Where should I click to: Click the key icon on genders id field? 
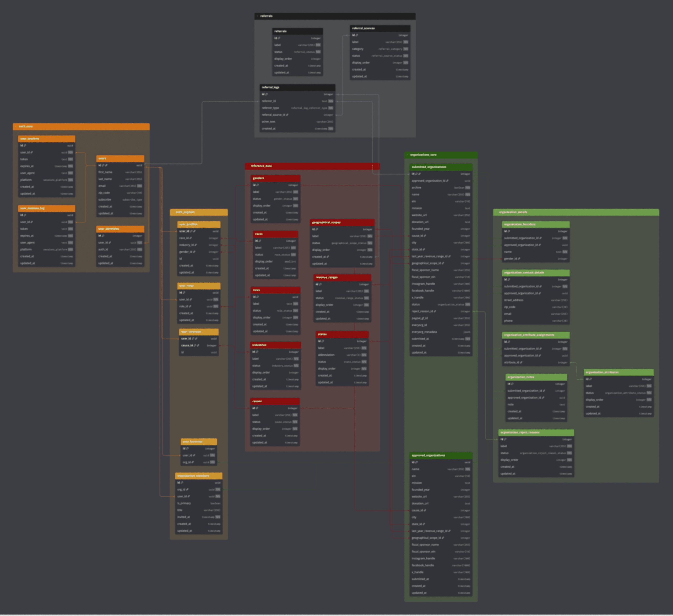coord(257,185)
